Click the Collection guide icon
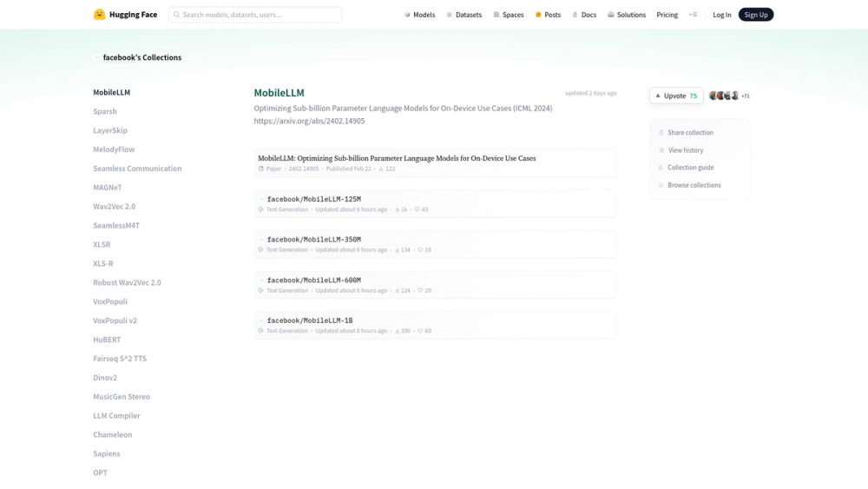 click(661, 168)
